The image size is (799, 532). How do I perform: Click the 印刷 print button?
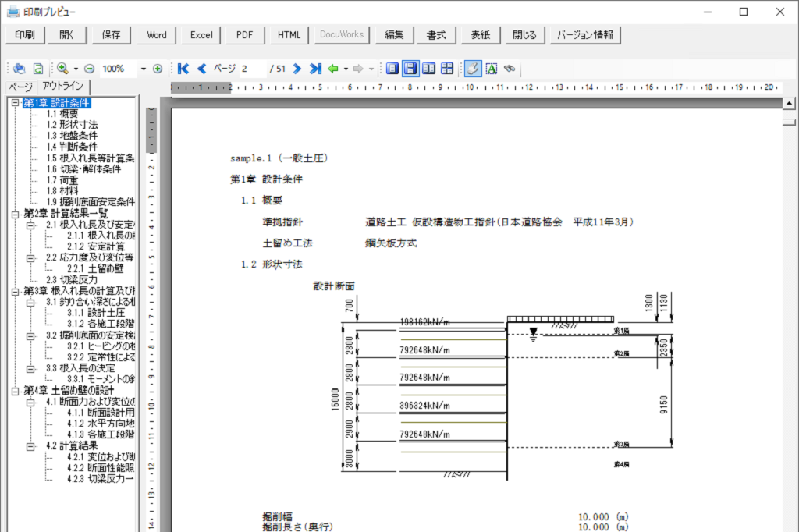point(25,34)
